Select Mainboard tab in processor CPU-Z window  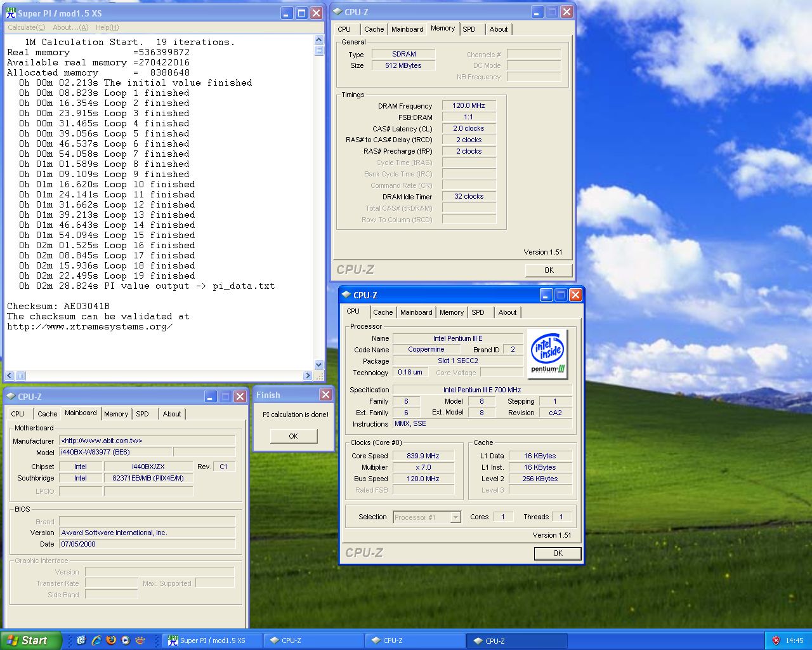click(416, 312)
